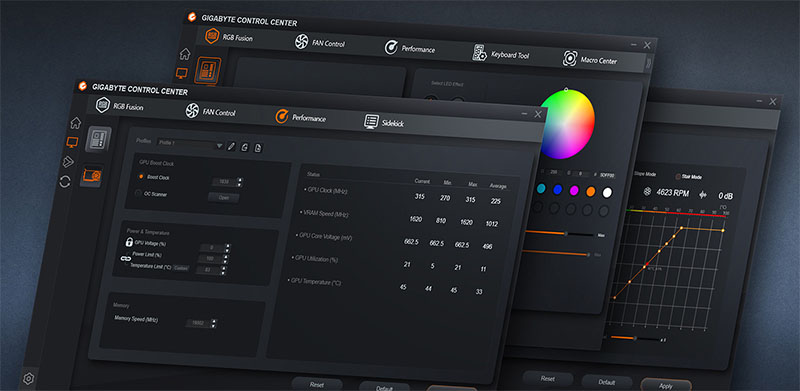
Task: Click the Macro Center icon in back window
Action: coord(569,58)
